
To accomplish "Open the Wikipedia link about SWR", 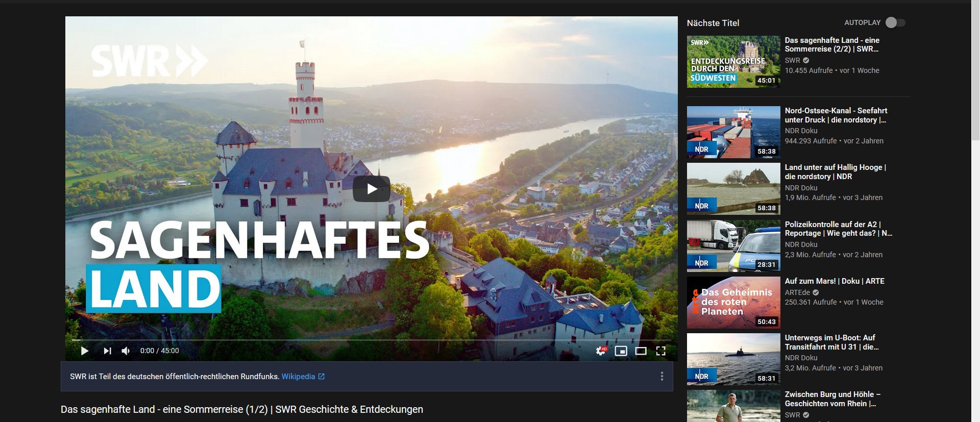I will (303, 377).
